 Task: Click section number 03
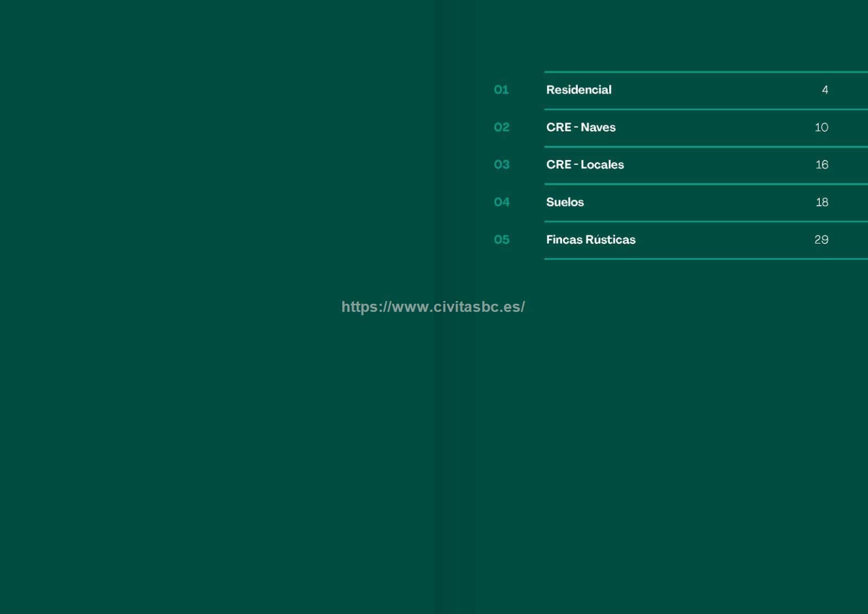501,165
